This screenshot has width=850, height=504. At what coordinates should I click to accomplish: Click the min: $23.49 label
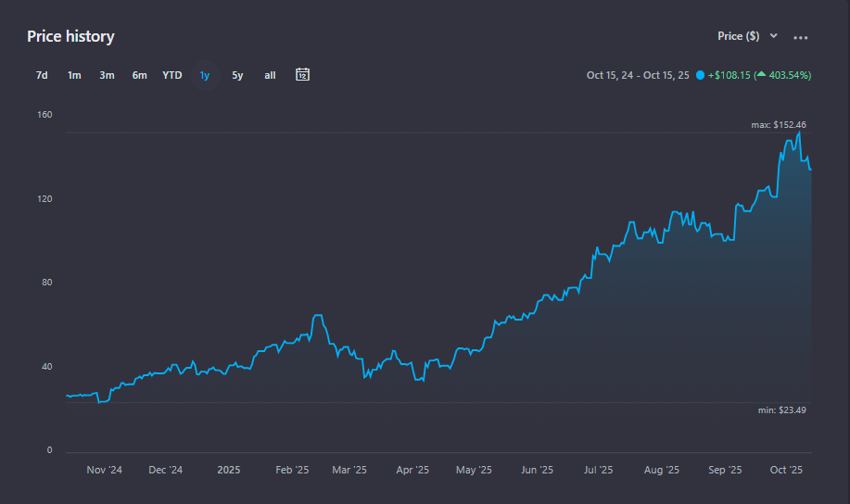click(781, 409)
